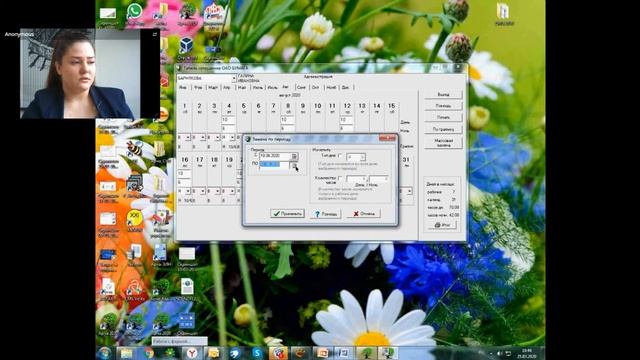Switch to the Апр month tab
This screenshot has height=360, width=640.
pyautogui.click(x=227, y=87)
